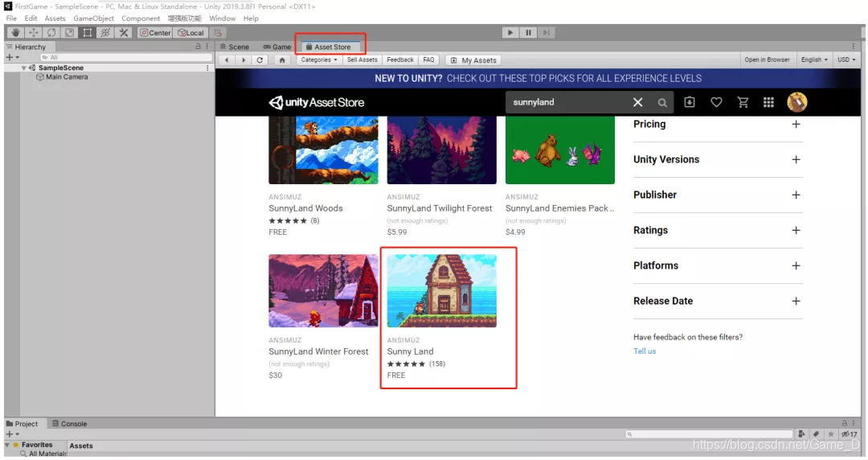Open the FAQ page
Screen dimensions: 868x460
[x=428, y=60]
